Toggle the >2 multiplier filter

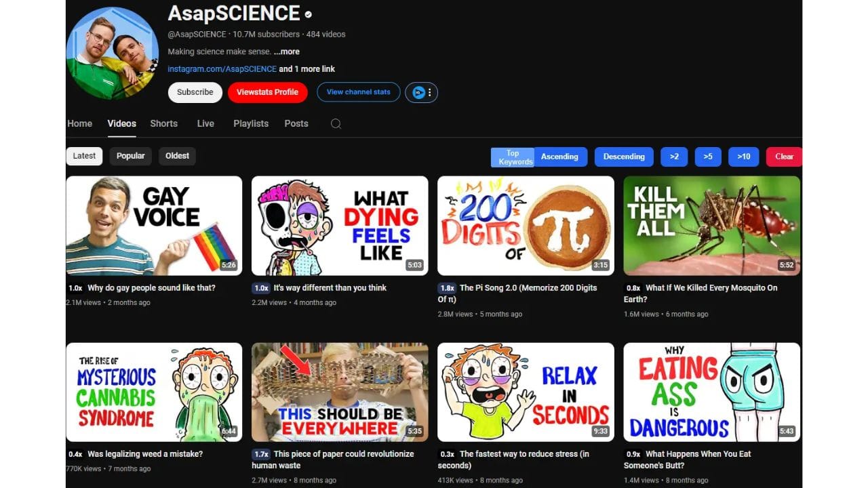[x=674, y=157]
